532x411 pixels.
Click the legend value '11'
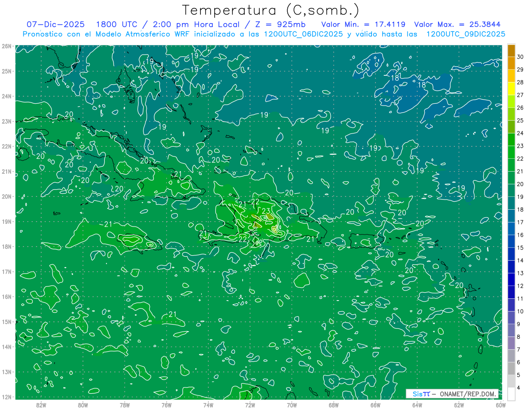(x=520, y=299)
